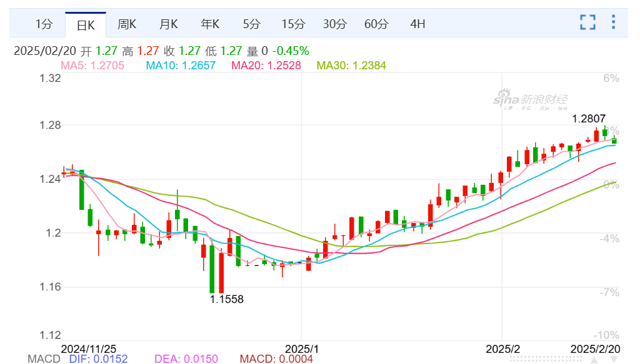Click the 1.1558 low price label
Image resolution: width=640 pixels, height=364 pixels.
click(x=226, y=299)
